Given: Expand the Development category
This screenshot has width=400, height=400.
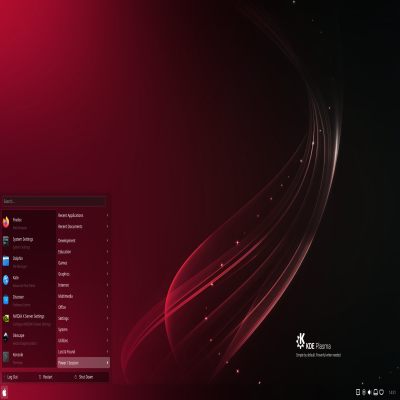Looking at the screenshot, I should pyautogui.click(x=84, y=241).
